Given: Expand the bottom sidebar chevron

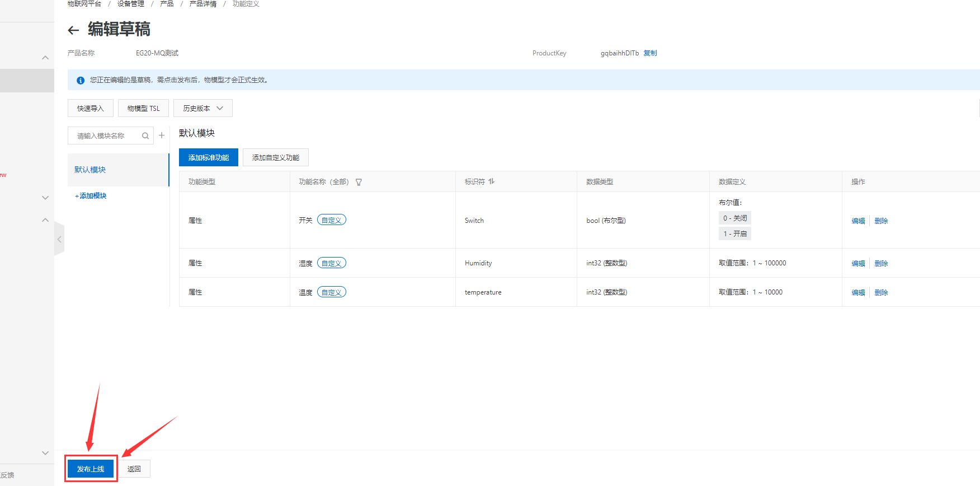Looking at the screenshot, I should 45,453.
